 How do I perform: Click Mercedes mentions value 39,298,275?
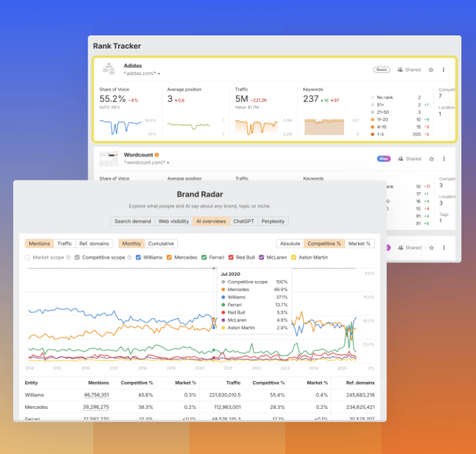96,407
